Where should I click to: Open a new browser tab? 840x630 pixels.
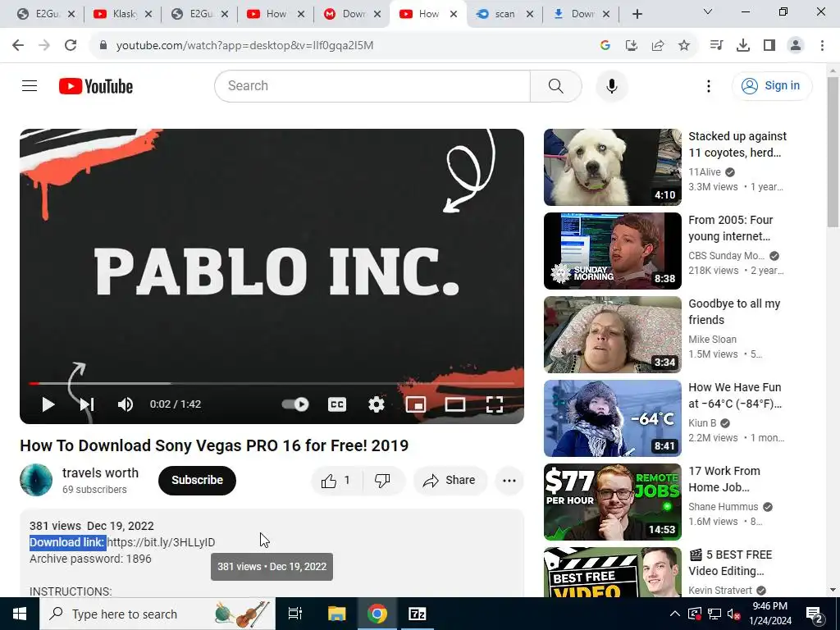tap(637, 14)
